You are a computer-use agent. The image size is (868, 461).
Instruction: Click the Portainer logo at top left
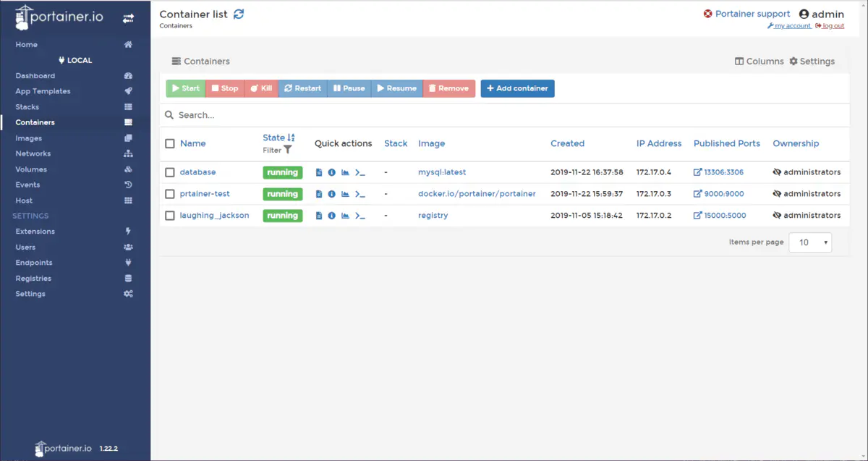pyautogui.click(x=59, y=17)
